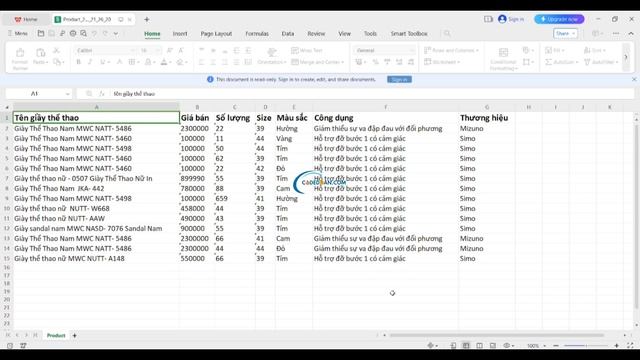Open the Font name dropdown Calibri

point(132,51)
